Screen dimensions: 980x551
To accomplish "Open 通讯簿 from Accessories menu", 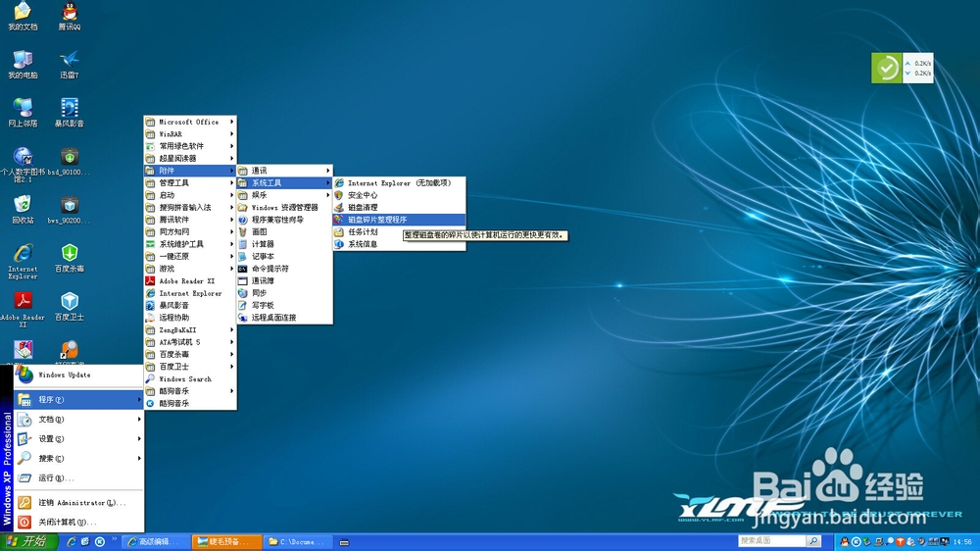I will click(x=284, y=280).
